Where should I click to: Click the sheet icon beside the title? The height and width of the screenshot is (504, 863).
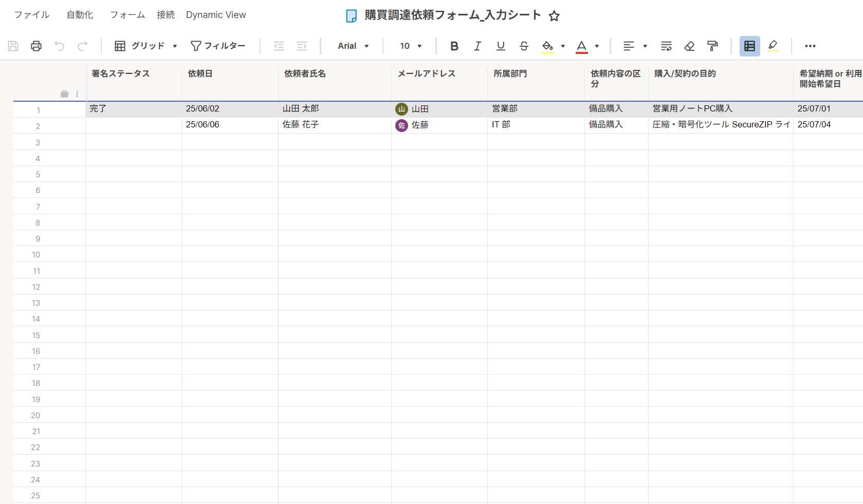click(x=352, y=16)
